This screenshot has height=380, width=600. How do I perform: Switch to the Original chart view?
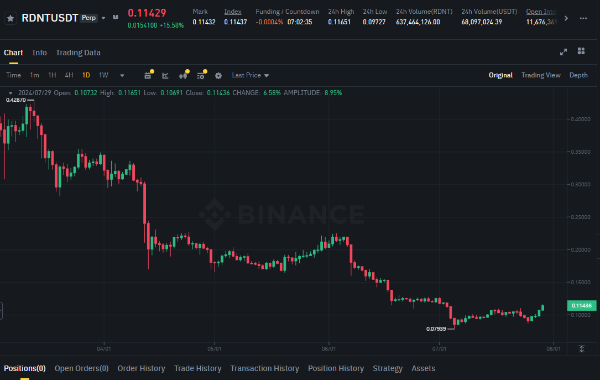point(500,75)
